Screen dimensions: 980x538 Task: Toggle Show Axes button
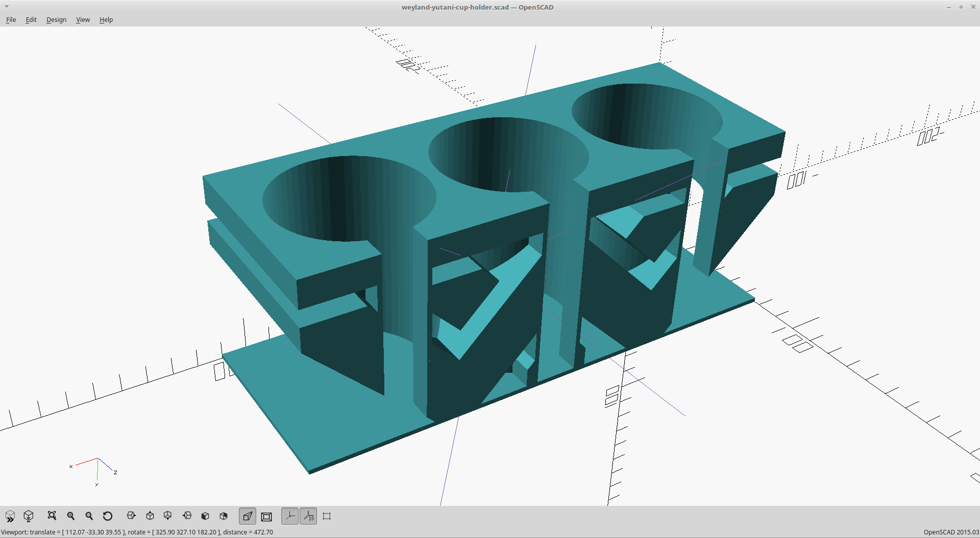290,516
